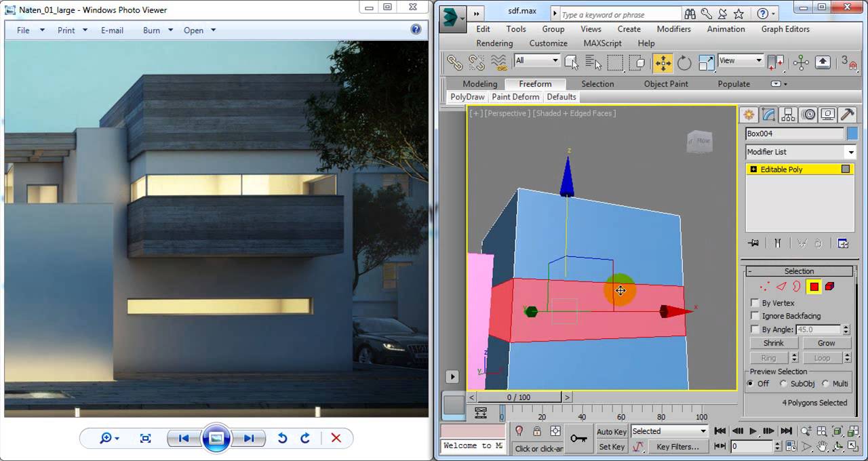Open the Display command panel
The height and width of the screenshot is (461, 868).
[827, 115]
